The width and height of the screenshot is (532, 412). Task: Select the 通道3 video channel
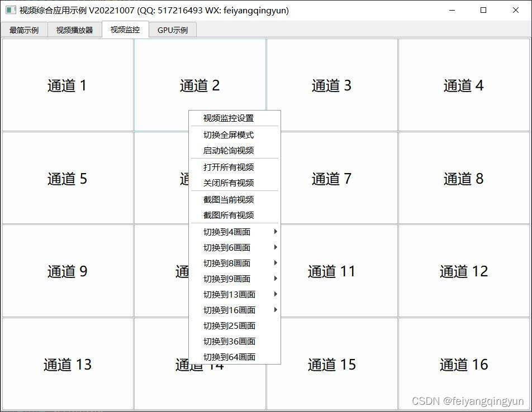(x=332, y=85)
